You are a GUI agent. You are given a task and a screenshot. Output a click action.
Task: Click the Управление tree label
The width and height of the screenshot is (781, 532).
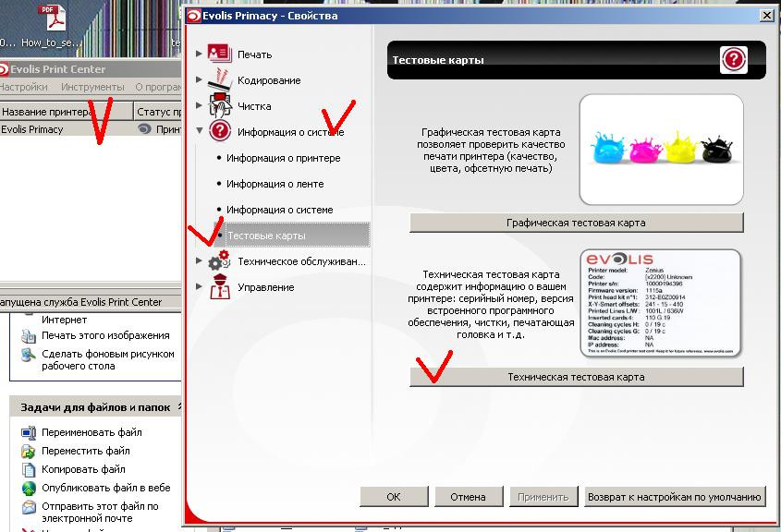pos(266,287)
